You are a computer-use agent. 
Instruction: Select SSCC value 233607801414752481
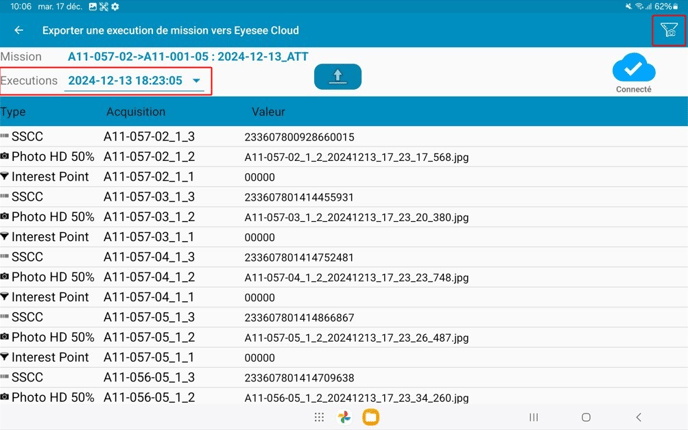click(x=299, y=257)
